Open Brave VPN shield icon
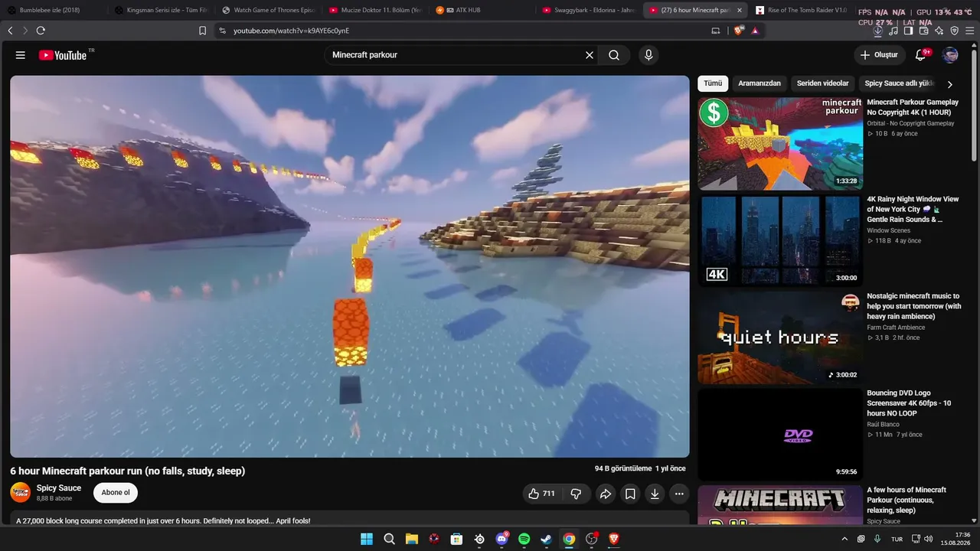The height and width of the screenshot is (551, 980). pyautogui.click(x=954, y=31)
